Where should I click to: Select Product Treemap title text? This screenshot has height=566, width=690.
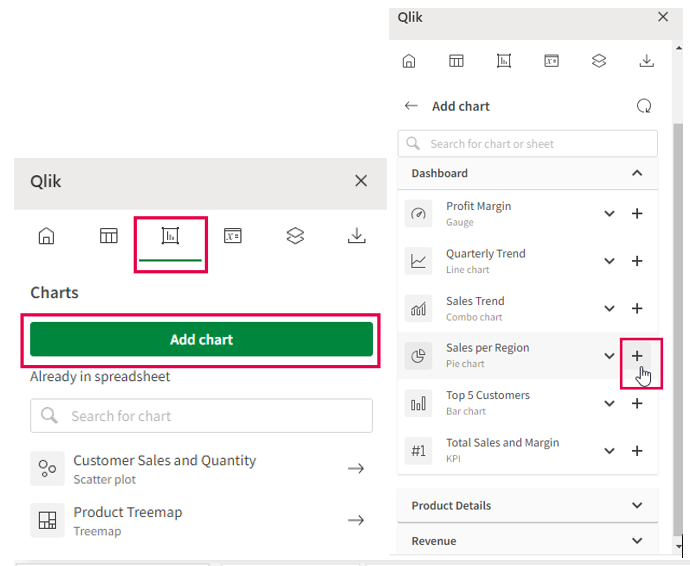point(128,512)
